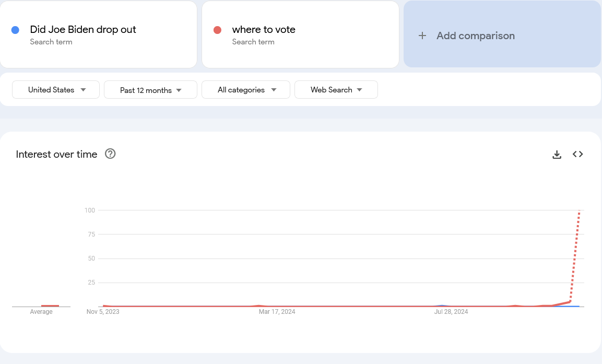Click the 75 y-axis label
The height and width of the screenshot is (364, 602).
[91, 234]
